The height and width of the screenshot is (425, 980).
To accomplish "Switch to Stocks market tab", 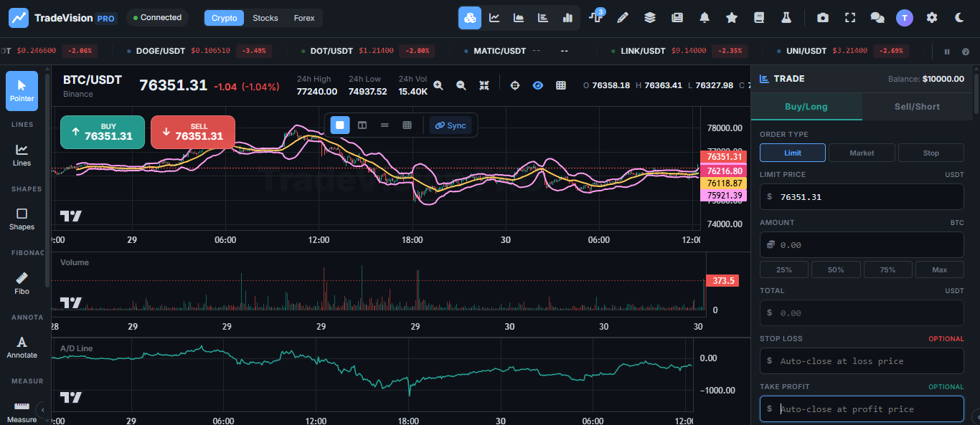I will click(265, 18).
